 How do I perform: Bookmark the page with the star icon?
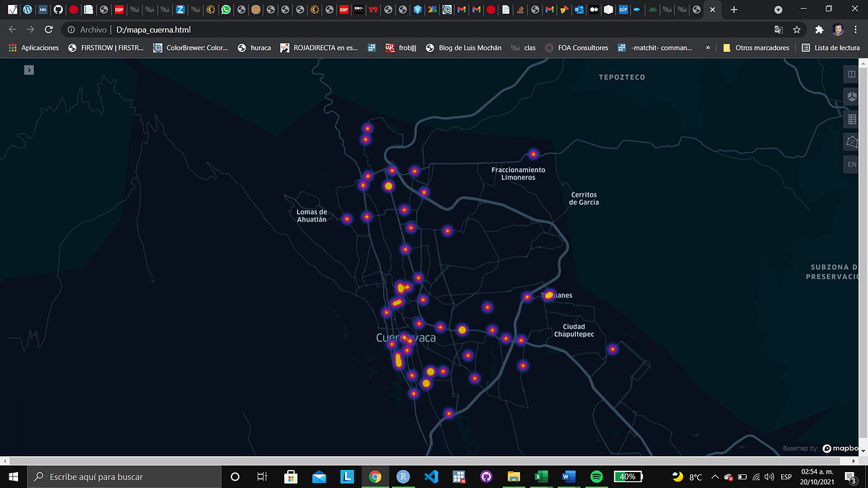[796, 30]
